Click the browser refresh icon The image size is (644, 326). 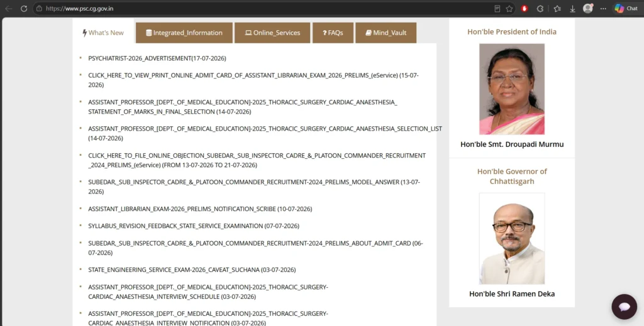tap(24, 8)
